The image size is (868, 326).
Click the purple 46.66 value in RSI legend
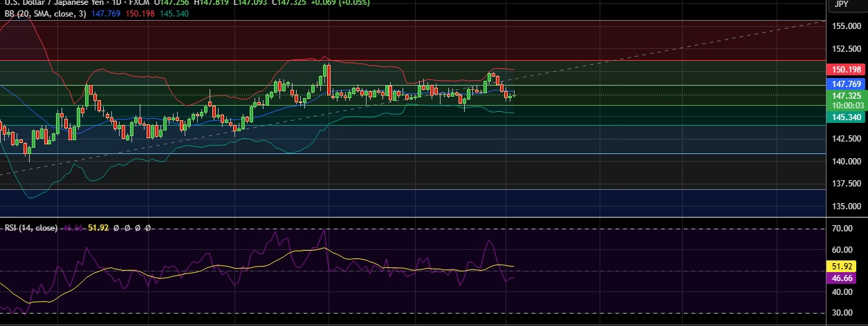[x=73, y=227]
